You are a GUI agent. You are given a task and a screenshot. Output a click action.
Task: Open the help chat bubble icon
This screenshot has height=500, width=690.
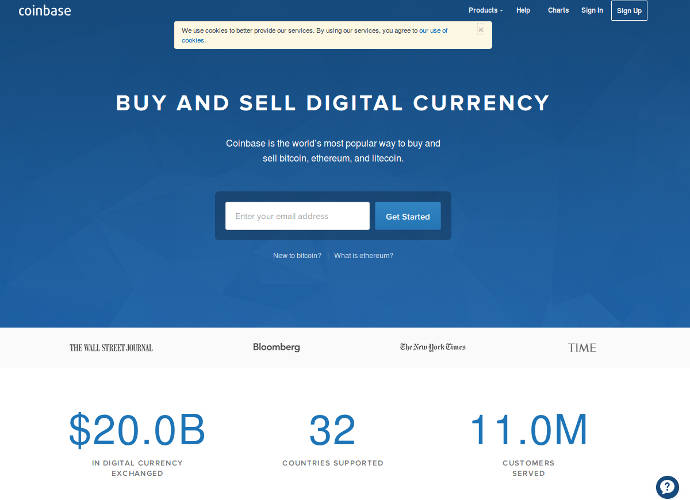(x=667, y=487)
